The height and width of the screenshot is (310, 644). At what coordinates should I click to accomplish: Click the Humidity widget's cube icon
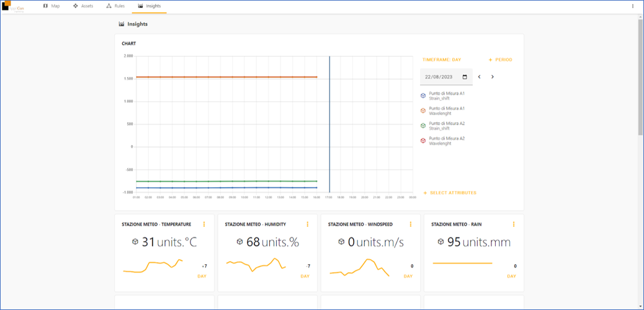239,242
